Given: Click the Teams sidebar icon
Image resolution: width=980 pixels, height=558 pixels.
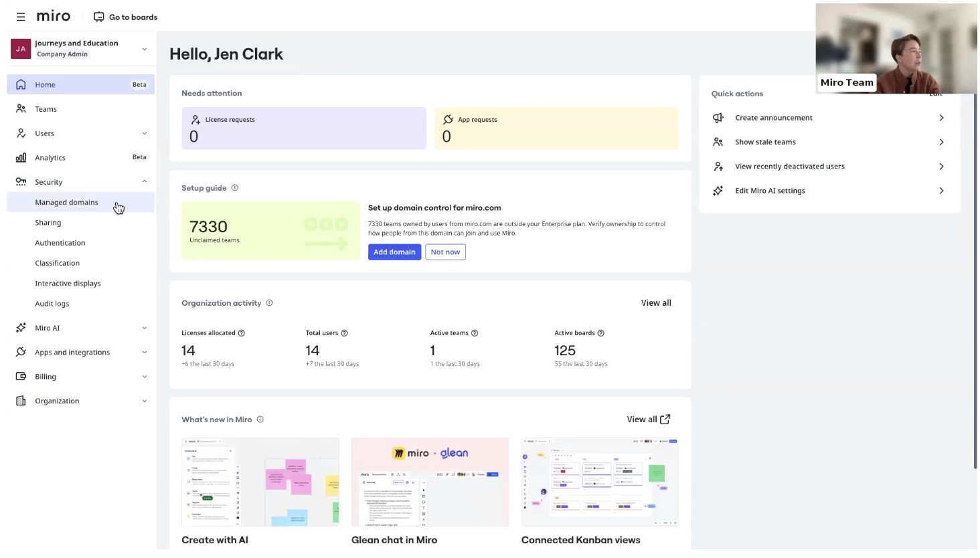Looking at the screenshot, I should click(21, 108).
